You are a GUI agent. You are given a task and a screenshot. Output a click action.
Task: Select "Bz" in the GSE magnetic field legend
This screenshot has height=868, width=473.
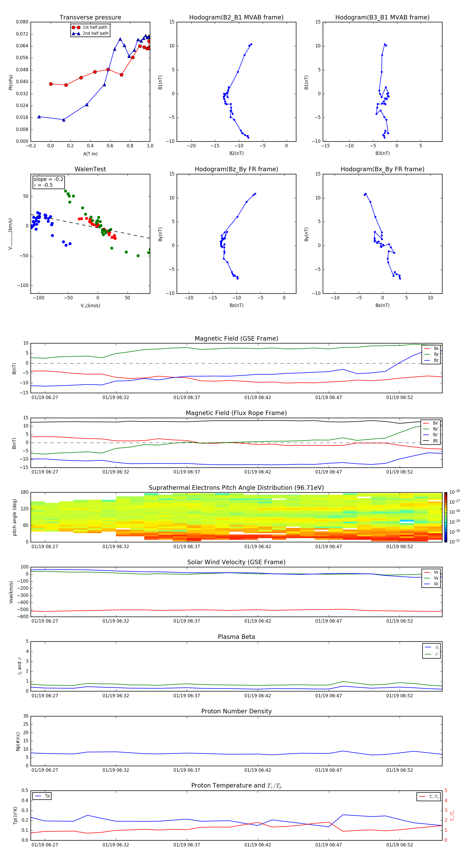click(x=431, y=360)
